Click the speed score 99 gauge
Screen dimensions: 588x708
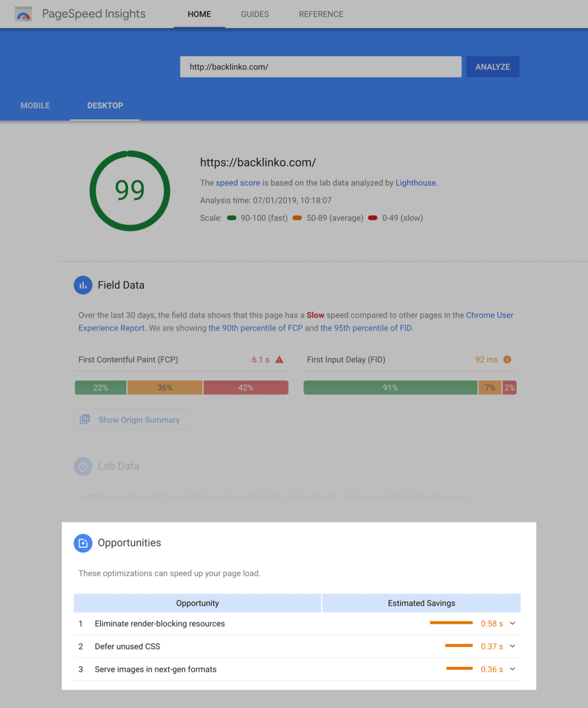click(130, 191)
